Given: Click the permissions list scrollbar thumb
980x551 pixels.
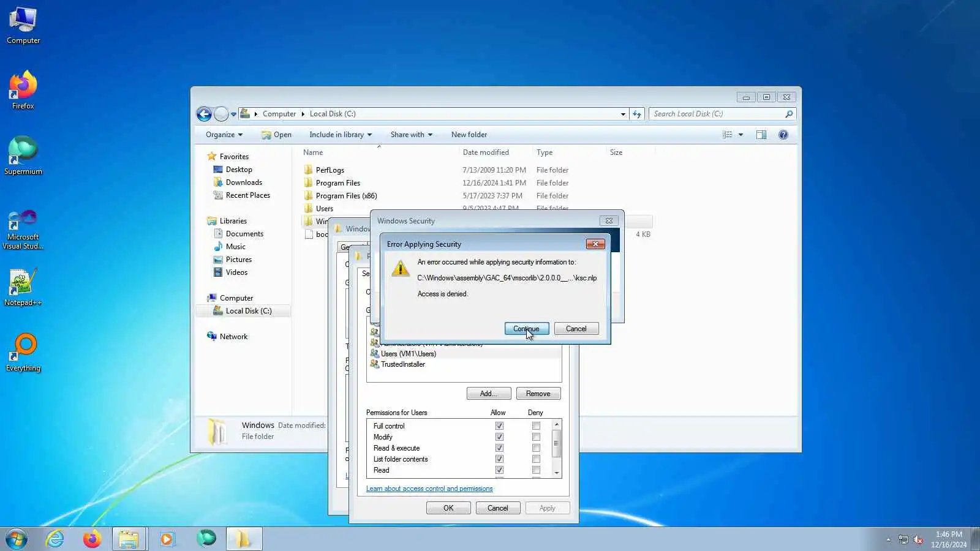Looking at the screenshot, I should [556, 444].
